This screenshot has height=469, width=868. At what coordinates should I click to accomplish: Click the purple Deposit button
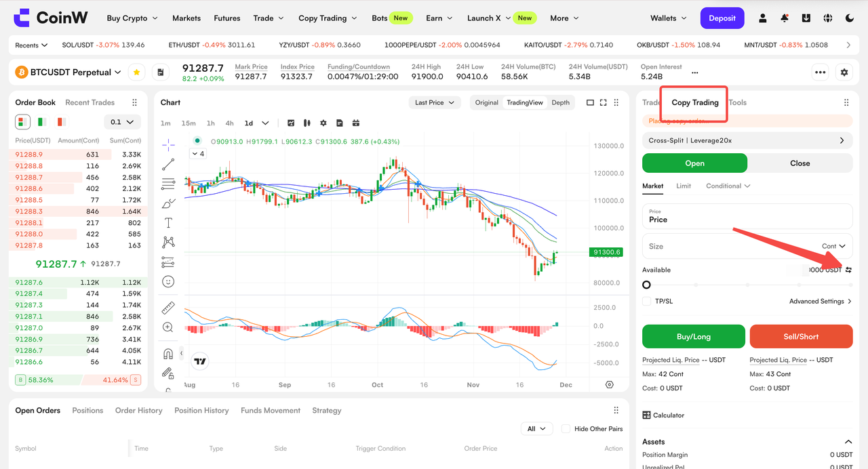pos(722,18)
